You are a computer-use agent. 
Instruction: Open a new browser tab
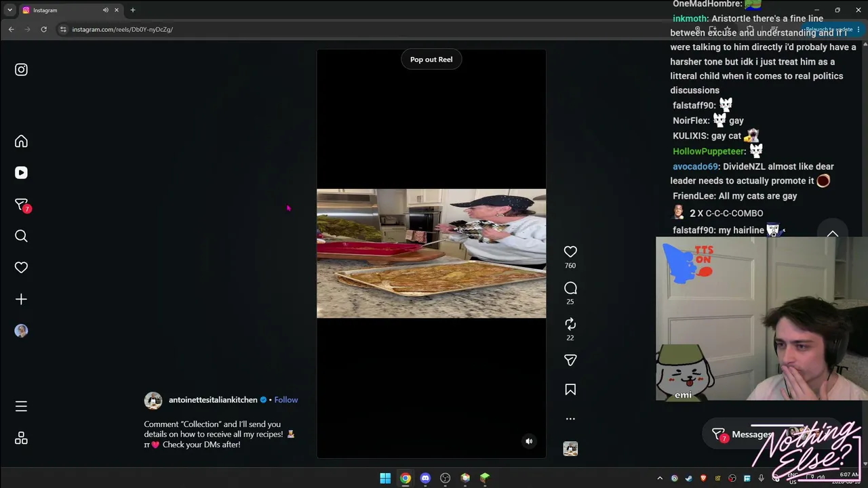(133, 10)
